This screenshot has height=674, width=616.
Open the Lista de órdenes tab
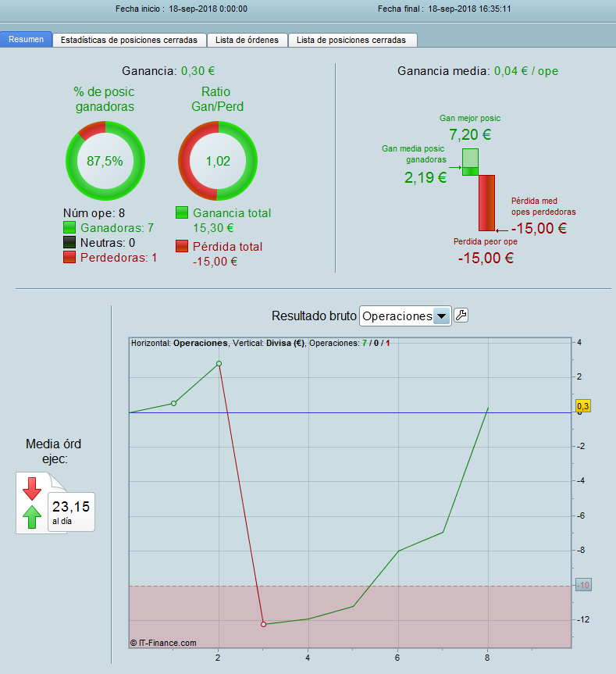point(247,40)
